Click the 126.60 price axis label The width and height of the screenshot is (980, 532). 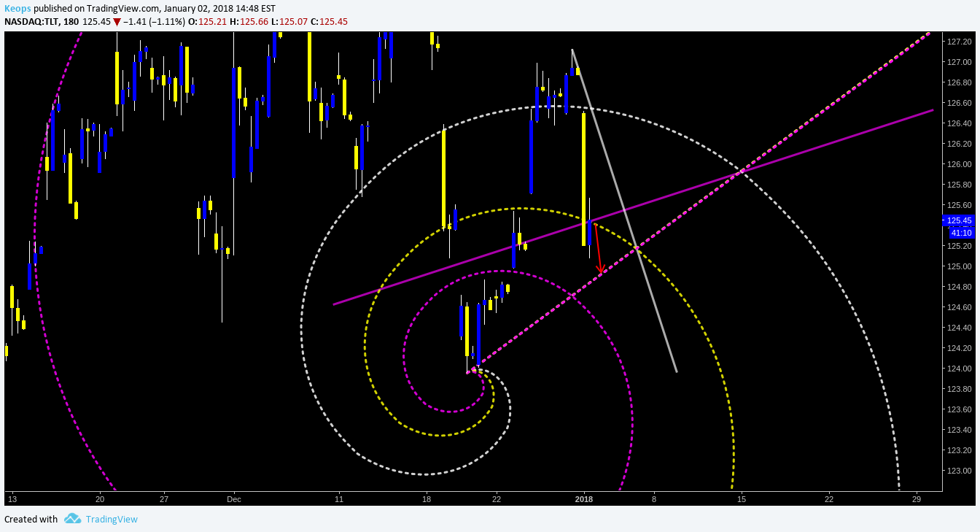(x=959, y=103)
